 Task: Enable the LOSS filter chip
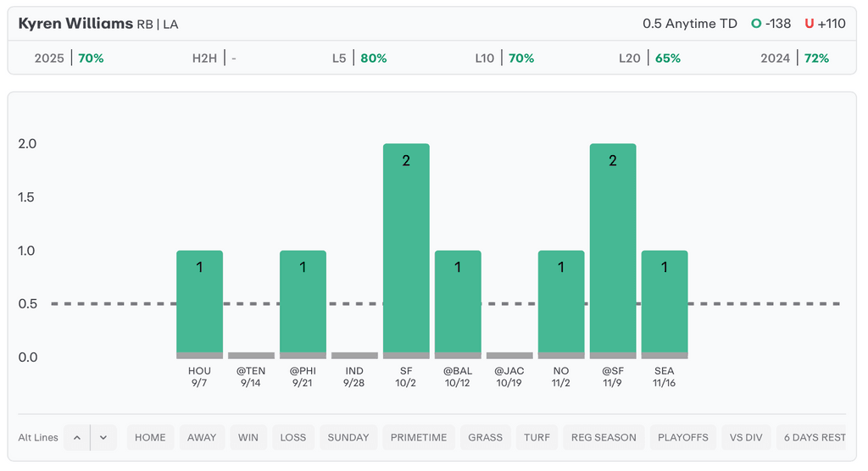pos(293,438)
